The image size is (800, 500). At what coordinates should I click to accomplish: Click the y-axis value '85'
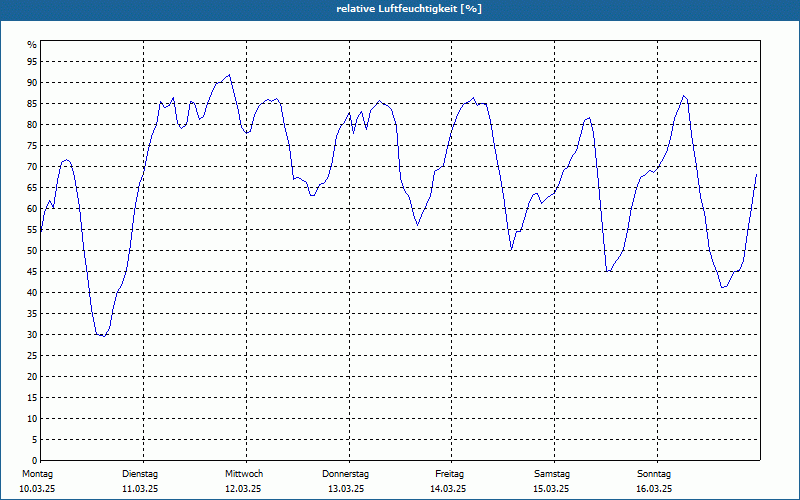coord(32,104)
